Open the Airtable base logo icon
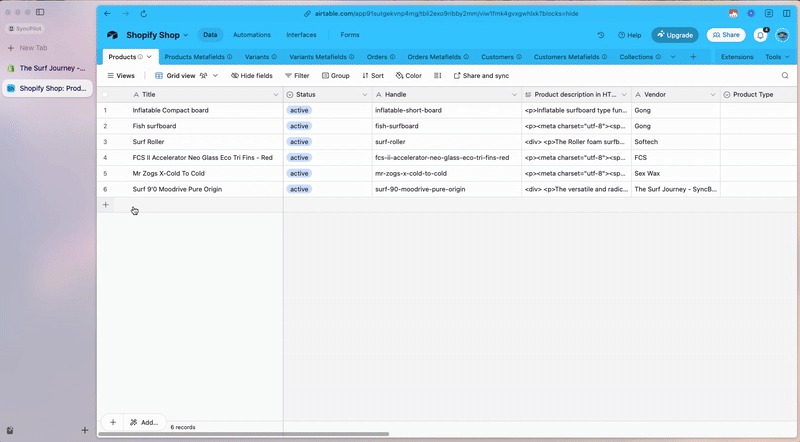This screenshot has width=800, height=442. 112,35
